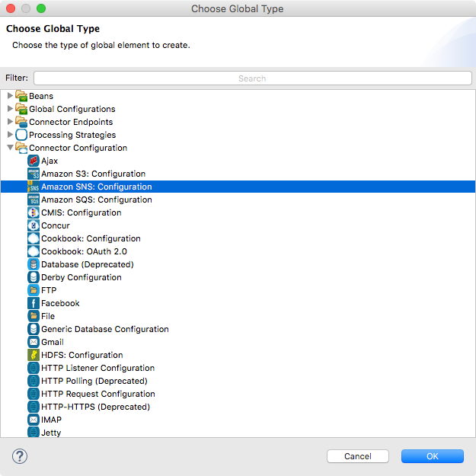This screenshot has width=476, height=476.
Task: Click the Derby Configuration icon
Action: click(x=34, y=277)
